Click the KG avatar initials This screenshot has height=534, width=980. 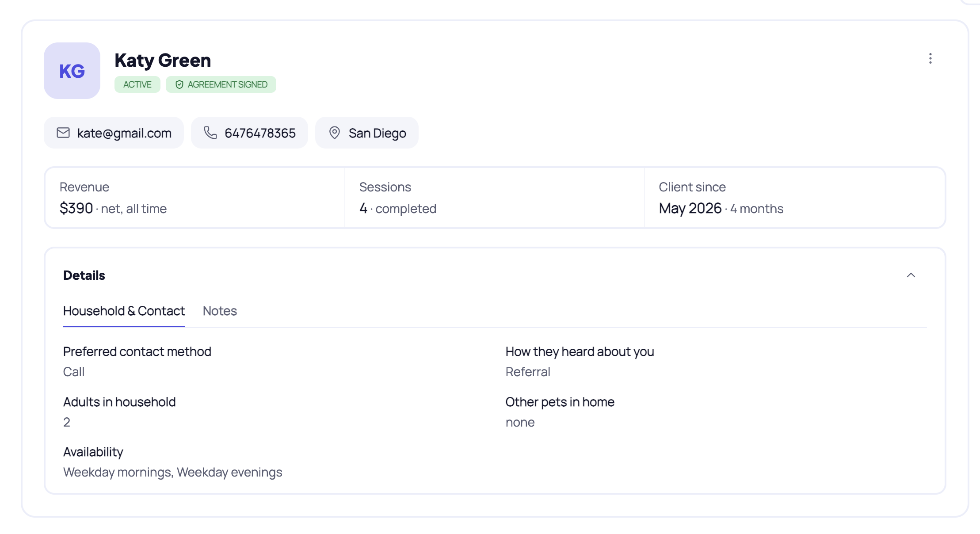click(72, 71)
